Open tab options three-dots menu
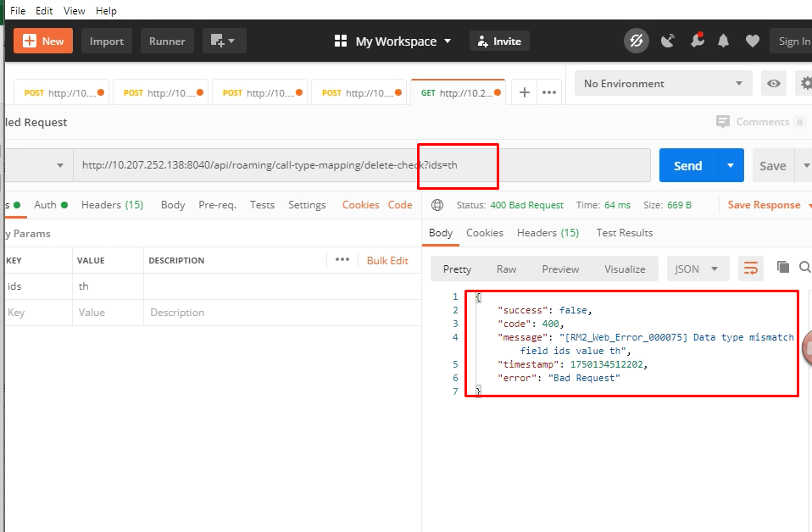 [548, 92]
